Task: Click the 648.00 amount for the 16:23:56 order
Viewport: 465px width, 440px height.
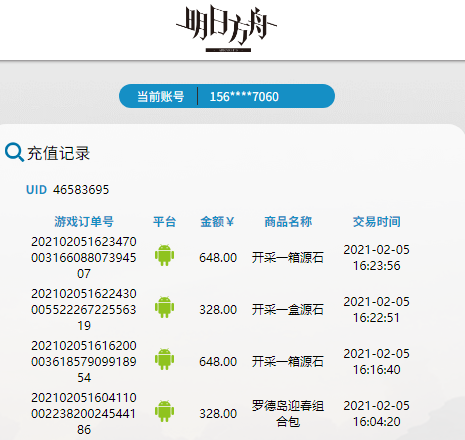Action: (x=218, y=257)
